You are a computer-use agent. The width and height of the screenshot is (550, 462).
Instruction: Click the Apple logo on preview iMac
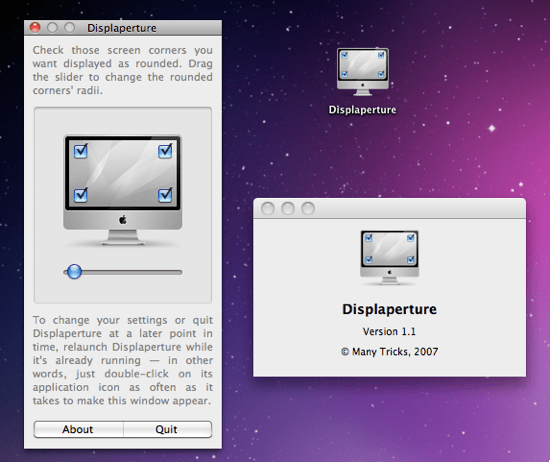(123, 220)
